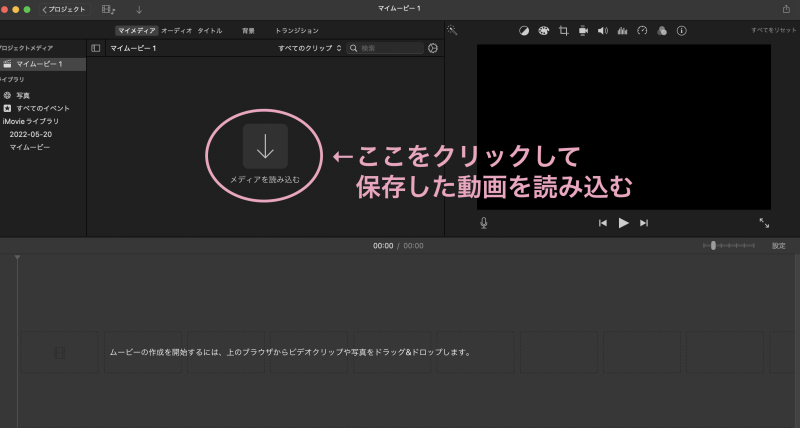Open browser settings gear icon
The image size is (800, 428).
tap(433, 48)
